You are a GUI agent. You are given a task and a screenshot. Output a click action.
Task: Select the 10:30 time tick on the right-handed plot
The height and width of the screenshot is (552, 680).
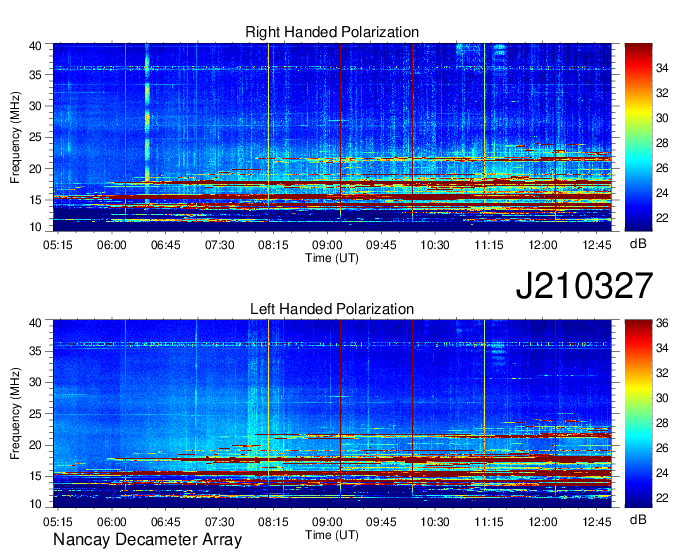pyautogui.click(x=435, y=245)
